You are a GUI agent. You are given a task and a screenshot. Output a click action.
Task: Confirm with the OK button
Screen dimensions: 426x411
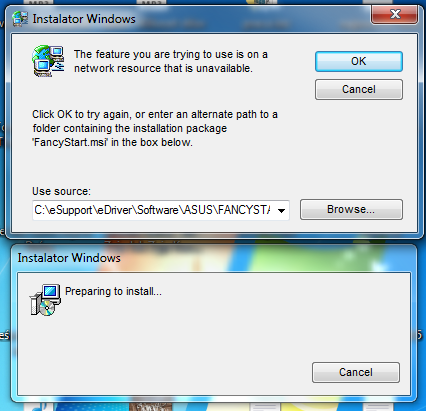point(359,61)
